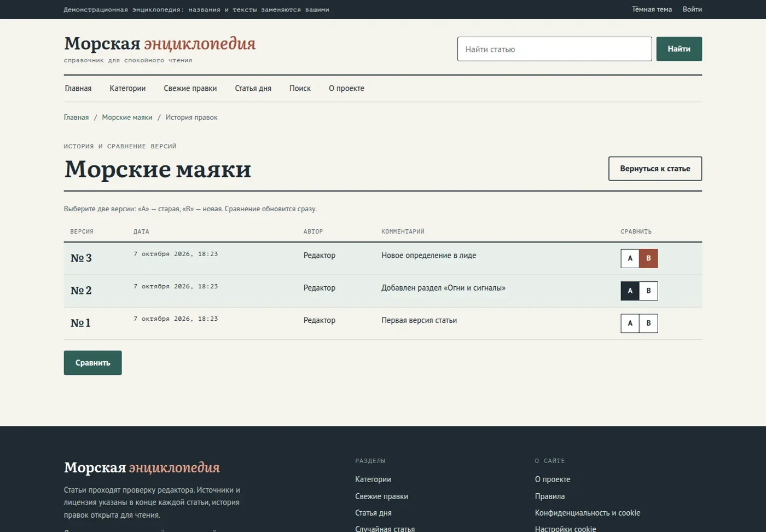
Task: Click the Главная breadcrumb link
Action: point(76,117)
